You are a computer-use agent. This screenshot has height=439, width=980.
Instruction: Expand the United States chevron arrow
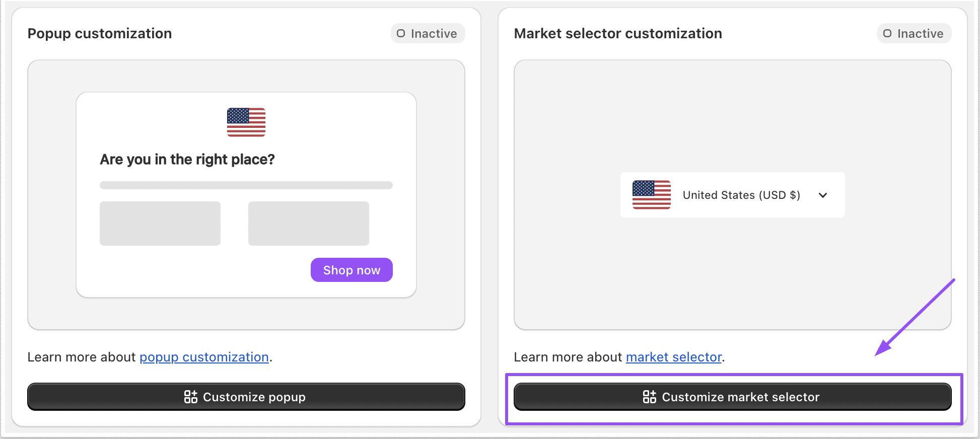click(x=823, y=195)
